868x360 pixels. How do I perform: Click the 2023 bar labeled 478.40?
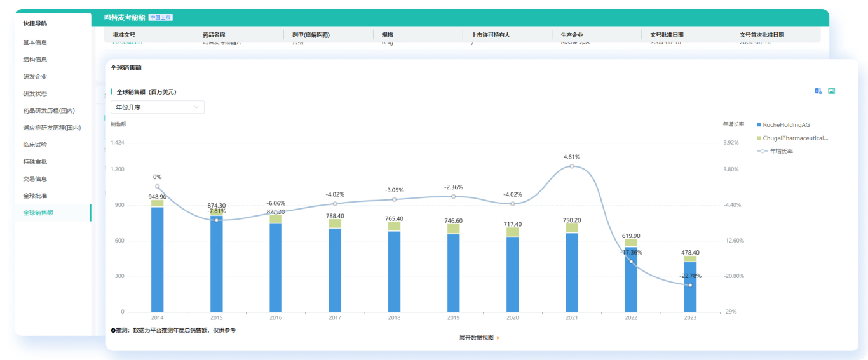click(690, 284)
